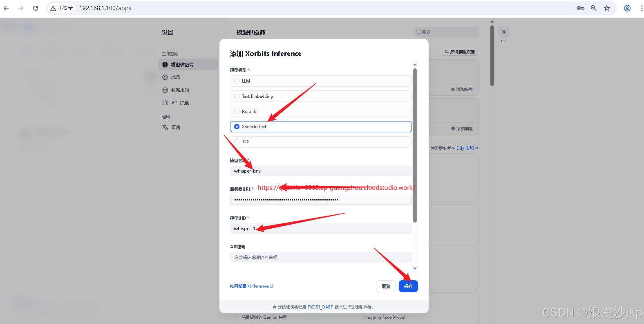Viewport: 644px width, 324px height.
Task: Cancel the add model dialog
Action: [386, 286]
